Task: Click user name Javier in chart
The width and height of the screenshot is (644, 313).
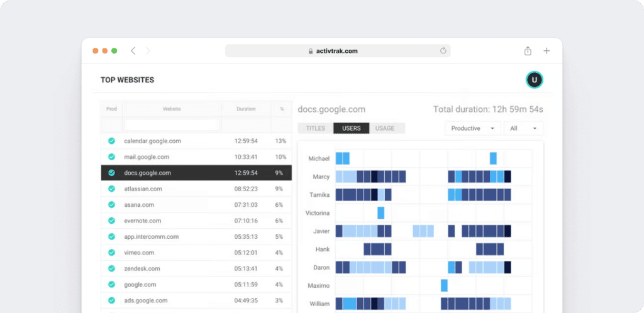Action: coord(321,231)
